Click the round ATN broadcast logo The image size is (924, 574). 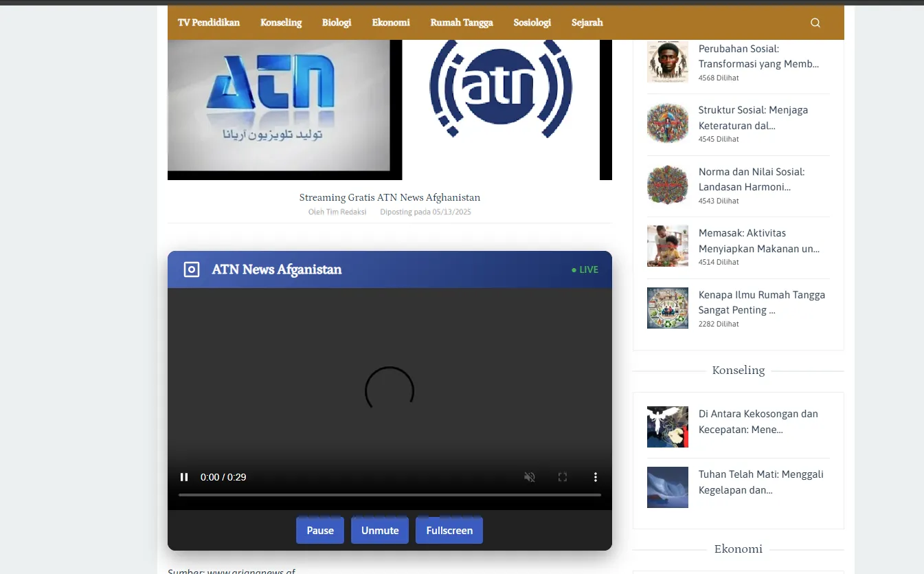pos(501,87)
